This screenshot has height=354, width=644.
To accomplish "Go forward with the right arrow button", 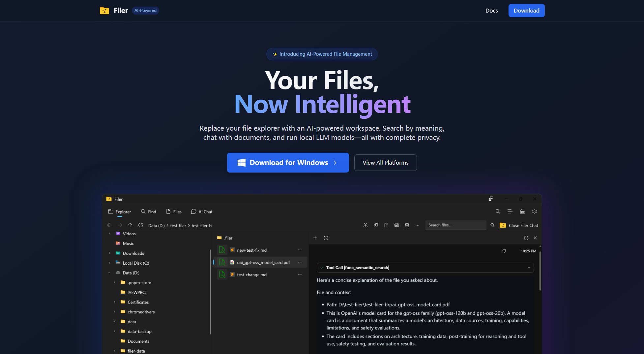I will coord(120,225).
